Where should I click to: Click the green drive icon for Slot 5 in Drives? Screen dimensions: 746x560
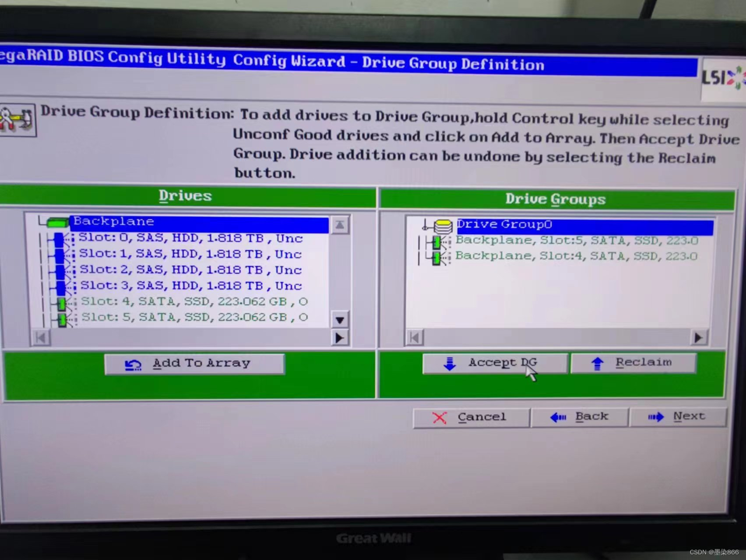(63, 319)
